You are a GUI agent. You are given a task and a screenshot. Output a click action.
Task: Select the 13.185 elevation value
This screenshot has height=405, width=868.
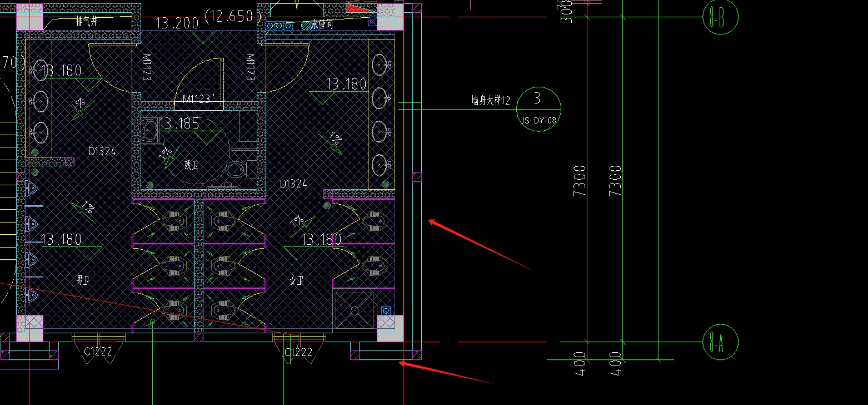coord(179,124)
